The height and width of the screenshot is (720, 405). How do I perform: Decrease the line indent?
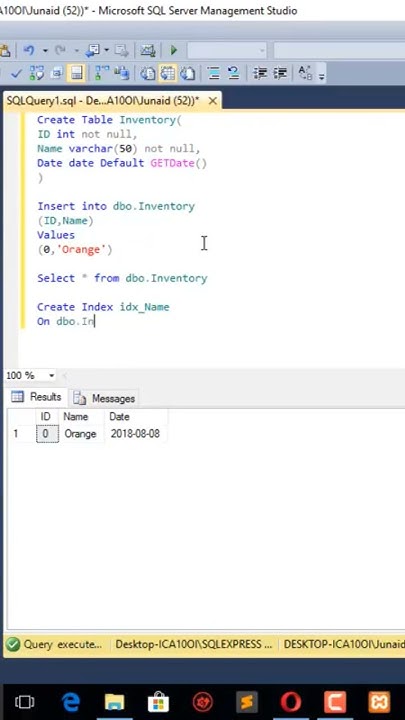click(x=260, y=73)
